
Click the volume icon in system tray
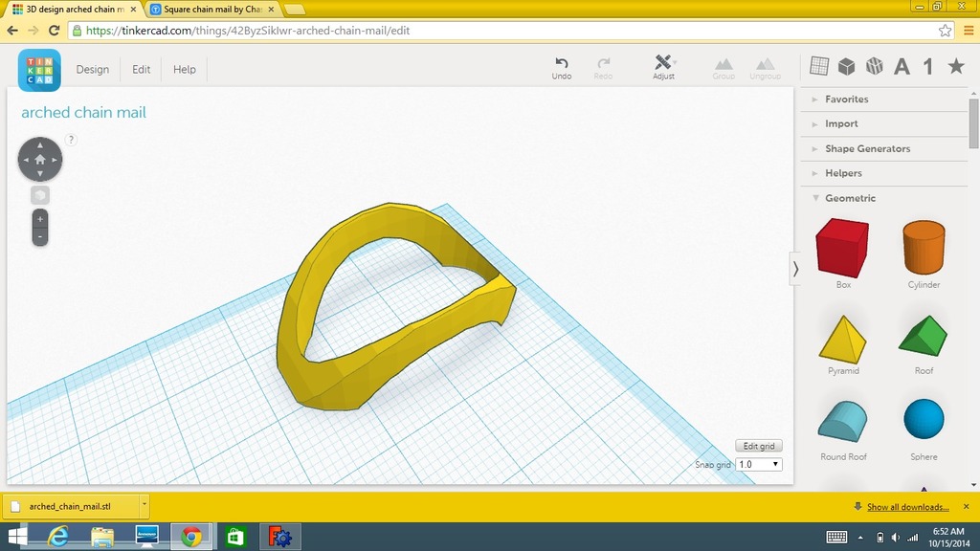click(896, 538)
